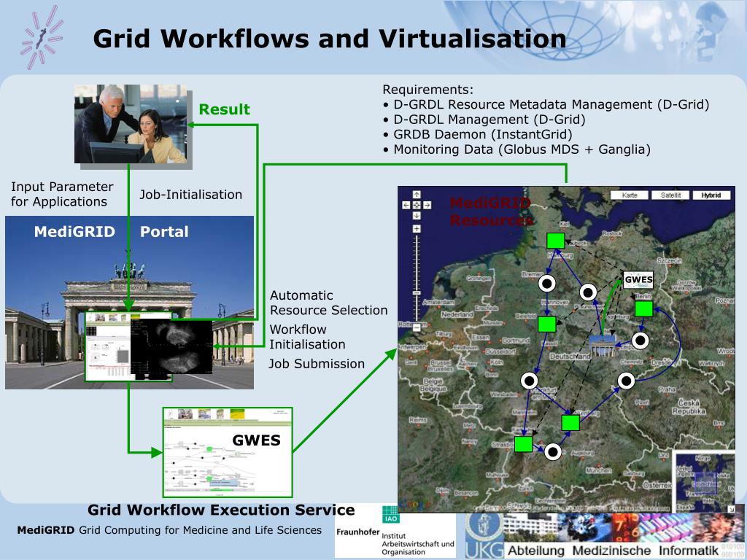The width and height of the screenshot is (747, 560).
Task: Click the MediGRID starburst logo beside title
Action: pos(42,37)
